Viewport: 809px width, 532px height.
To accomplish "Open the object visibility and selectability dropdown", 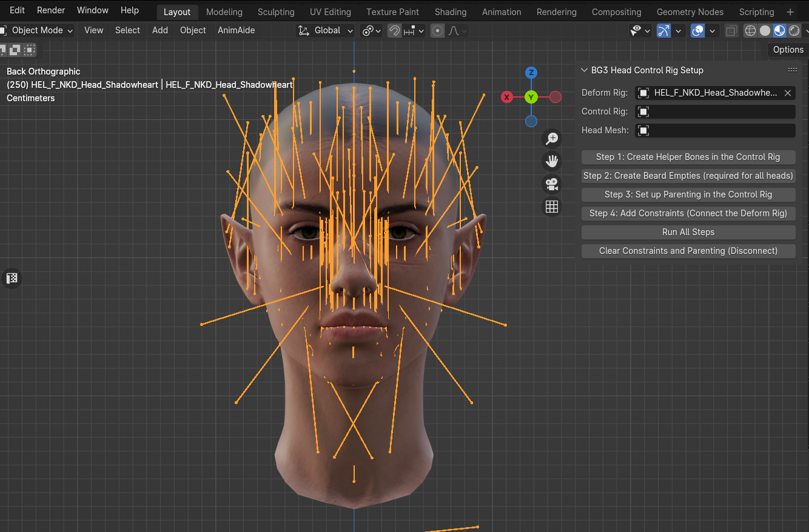I will (640, 30).
